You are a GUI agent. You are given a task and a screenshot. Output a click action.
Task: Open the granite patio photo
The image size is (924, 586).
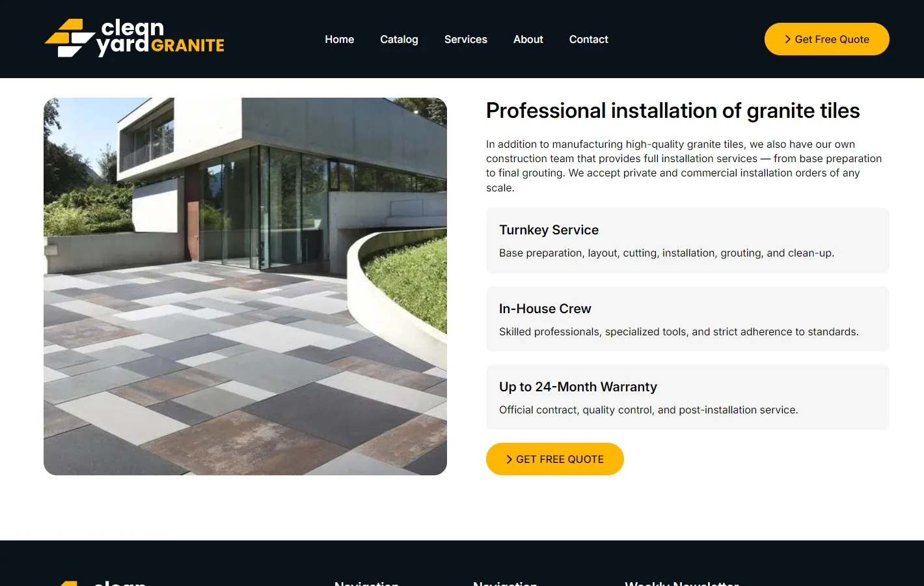point(245,286)
